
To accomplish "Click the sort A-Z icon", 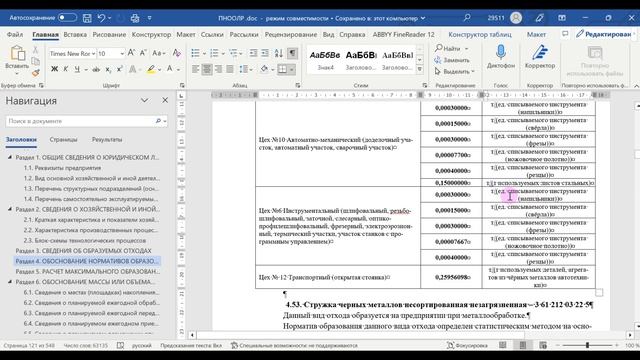I will (x=279, y=53).
